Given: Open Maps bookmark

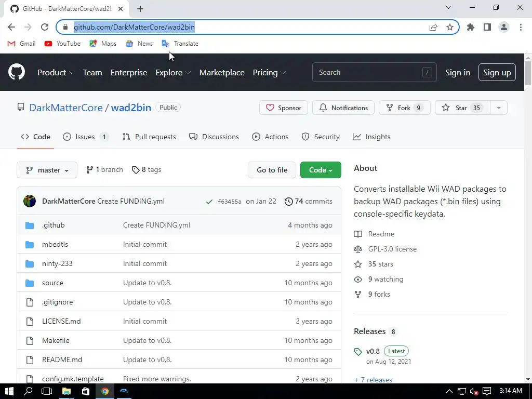Looking at the screenshot, I should [103, 44].
